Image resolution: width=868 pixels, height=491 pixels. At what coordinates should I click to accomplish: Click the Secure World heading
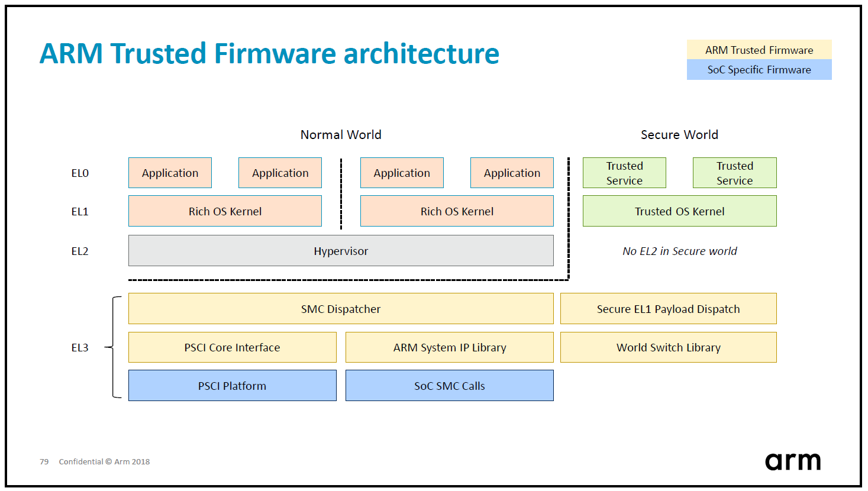[679, 135]
